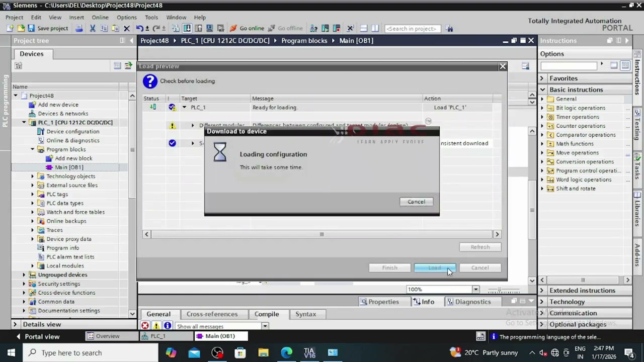Click the Paste toolbar icon
This screenshot has height=362, width=644.
115,28
